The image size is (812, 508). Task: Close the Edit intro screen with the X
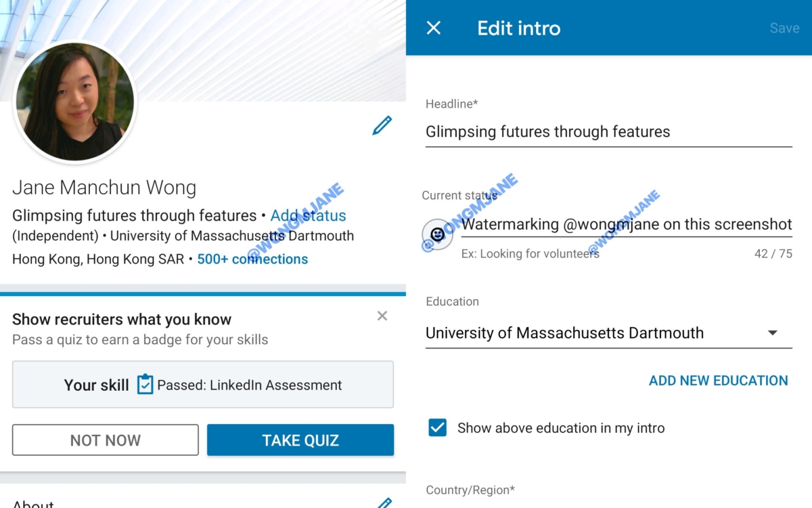[x=433, y=28]
